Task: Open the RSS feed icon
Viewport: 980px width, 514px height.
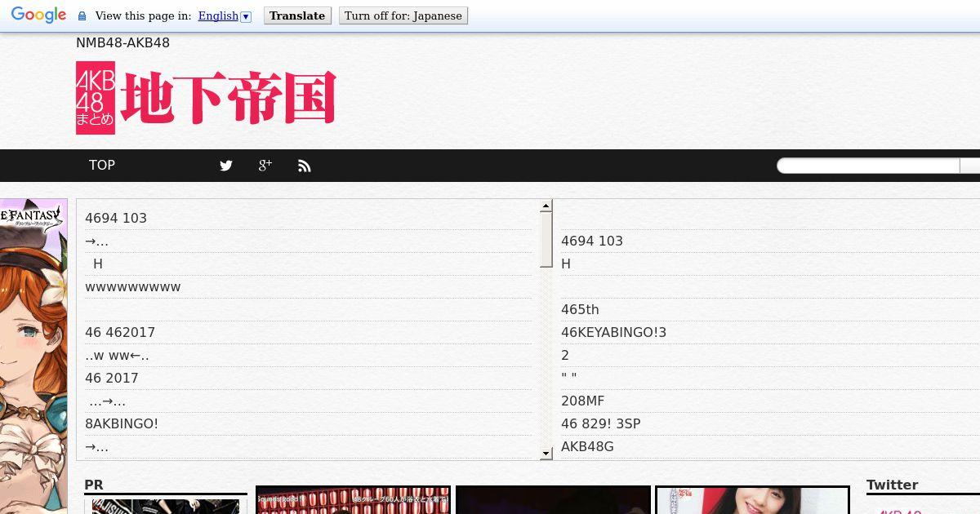Action: [305, 166]
